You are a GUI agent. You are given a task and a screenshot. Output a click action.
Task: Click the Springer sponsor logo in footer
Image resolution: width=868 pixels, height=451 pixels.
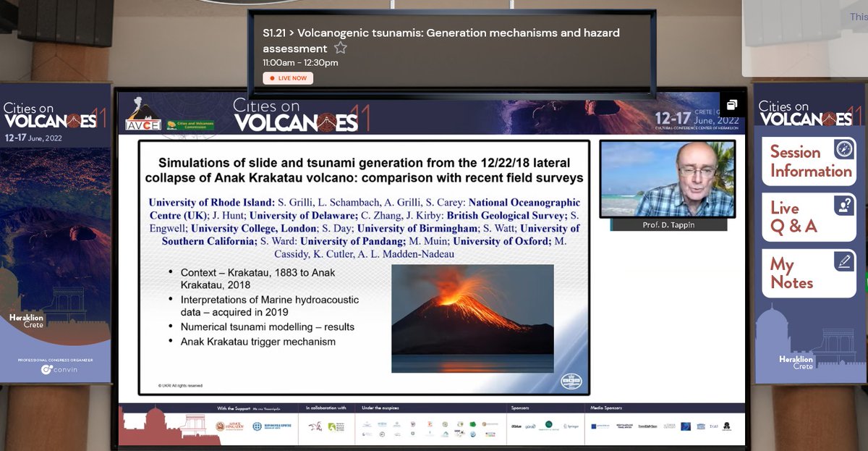[x=571, y=426]
